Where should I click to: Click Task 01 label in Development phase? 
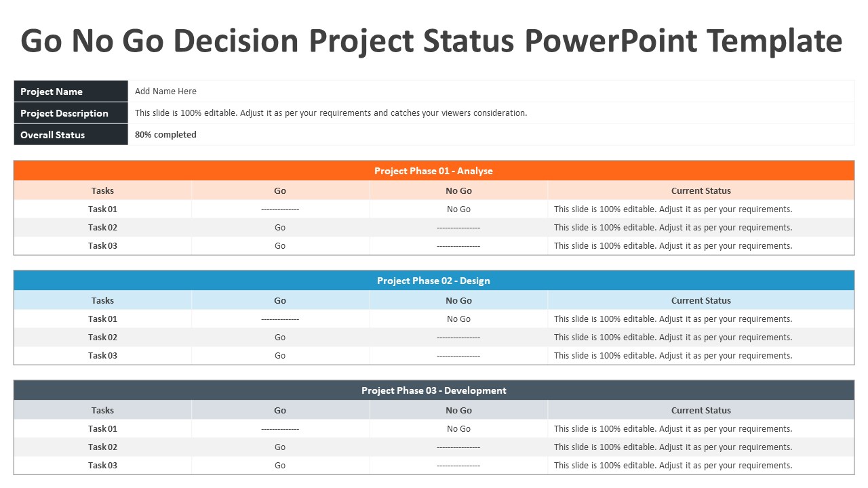[102, 429]
